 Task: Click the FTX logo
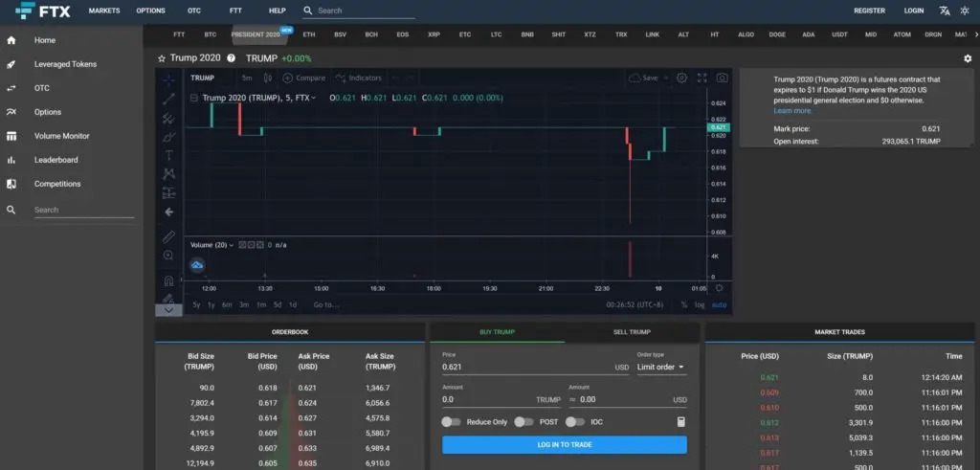tap(42, 11)
